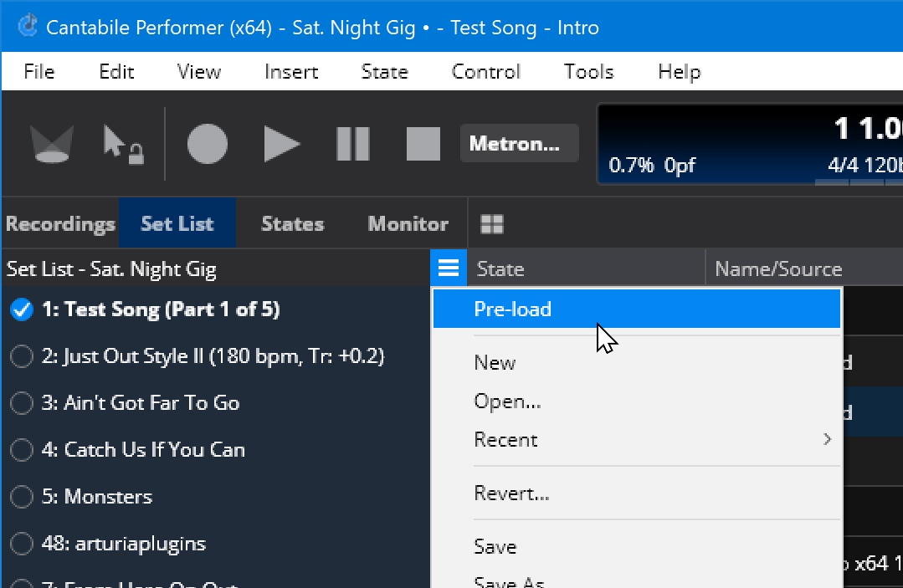903x588 pixels.
Task: Select radio button for Catch Us If You Can
Action: [x=21, y=449]
